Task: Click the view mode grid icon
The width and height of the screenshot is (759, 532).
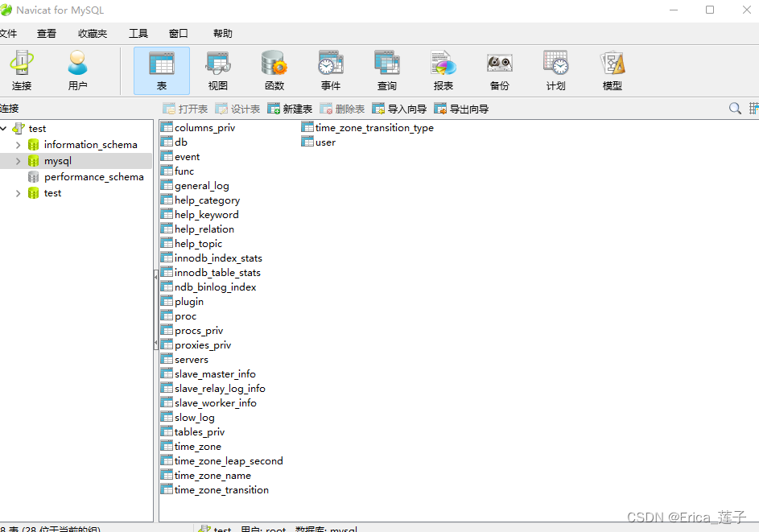Action: pos(753,109)
